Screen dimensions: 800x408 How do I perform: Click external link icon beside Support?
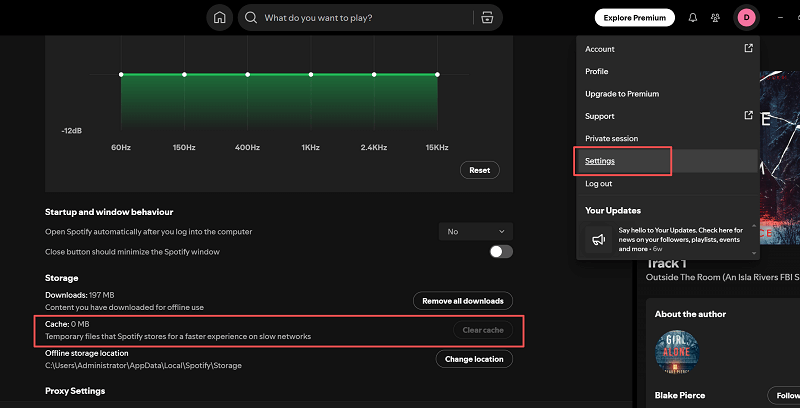[748, 115]
